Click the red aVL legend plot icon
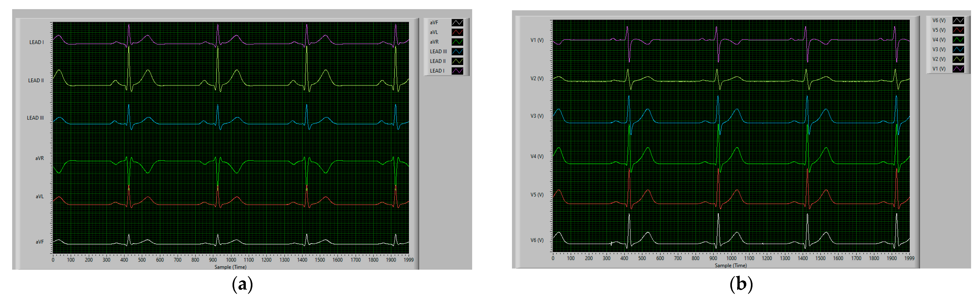 coord(457,32)
